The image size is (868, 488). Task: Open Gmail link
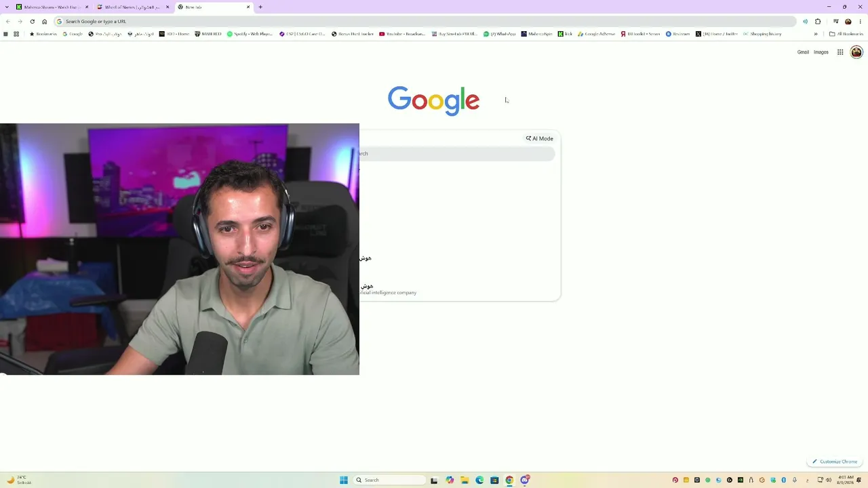coord(803,52)
